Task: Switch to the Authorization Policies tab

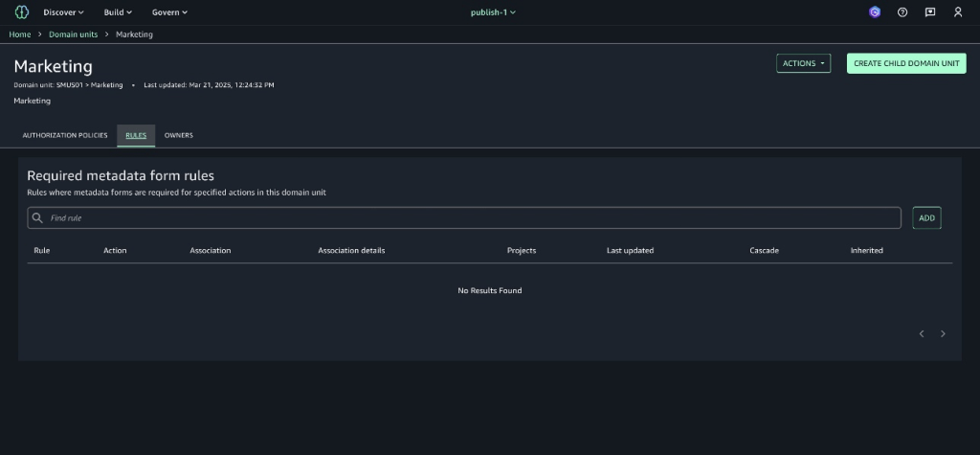Action: click(65, 135)
